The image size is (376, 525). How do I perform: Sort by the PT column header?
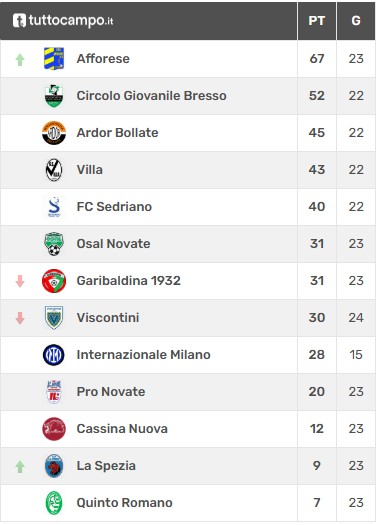317,21
